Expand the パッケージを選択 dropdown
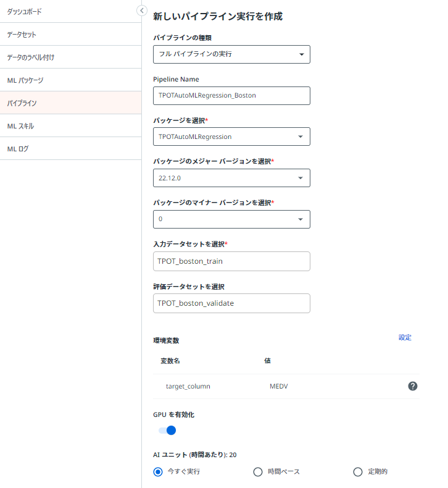This screenshot has width=448, height=488. coord(231,137)
